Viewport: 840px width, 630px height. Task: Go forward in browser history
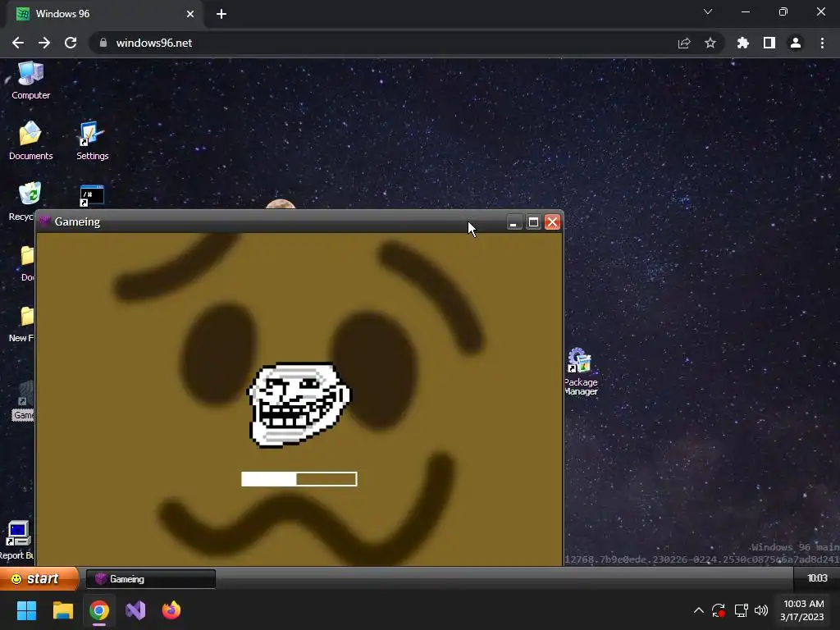[44, 43]
